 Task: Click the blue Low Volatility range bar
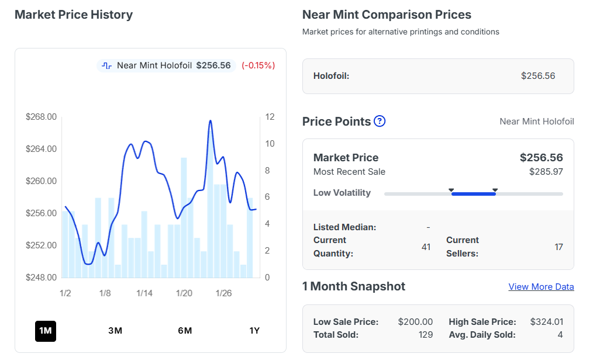pyautogui.click(x=474, y=194)
